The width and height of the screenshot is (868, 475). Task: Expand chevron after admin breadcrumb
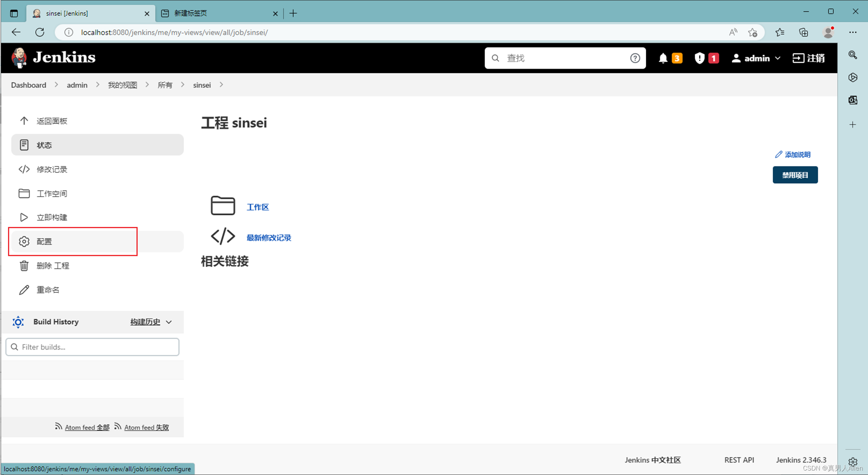pos(97,85)
